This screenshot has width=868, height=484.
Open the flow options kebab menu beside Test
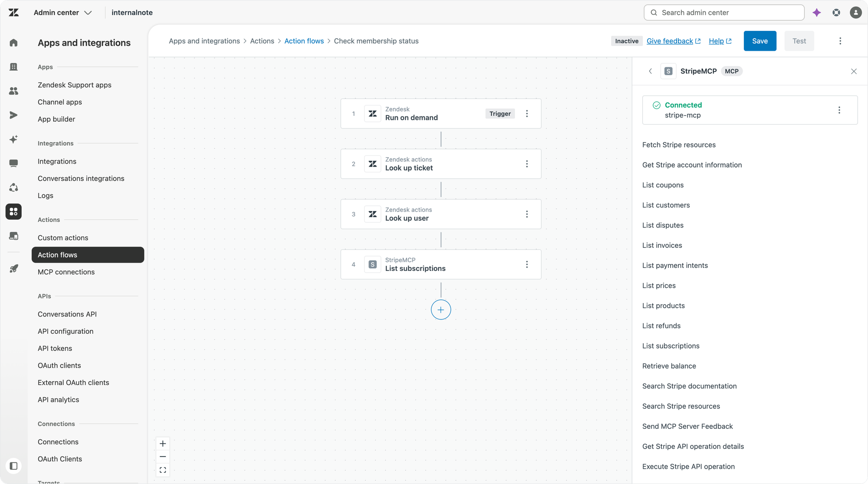click(x=840, y=41)
